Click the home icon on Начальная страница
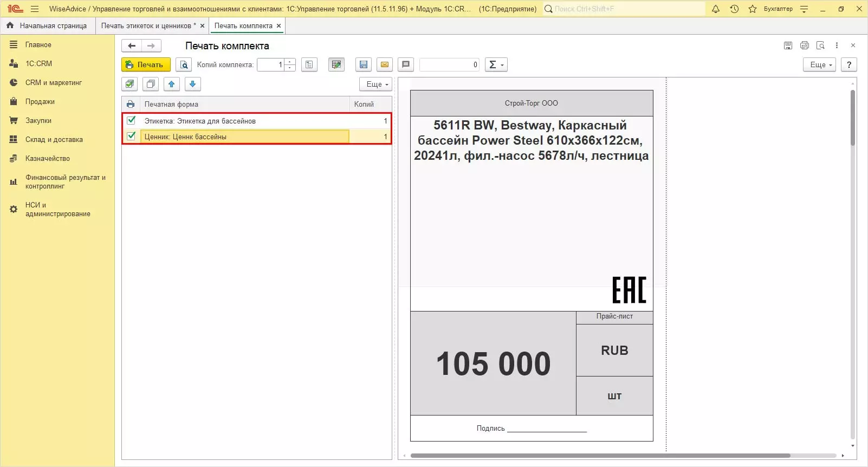 tap(10, 25)
